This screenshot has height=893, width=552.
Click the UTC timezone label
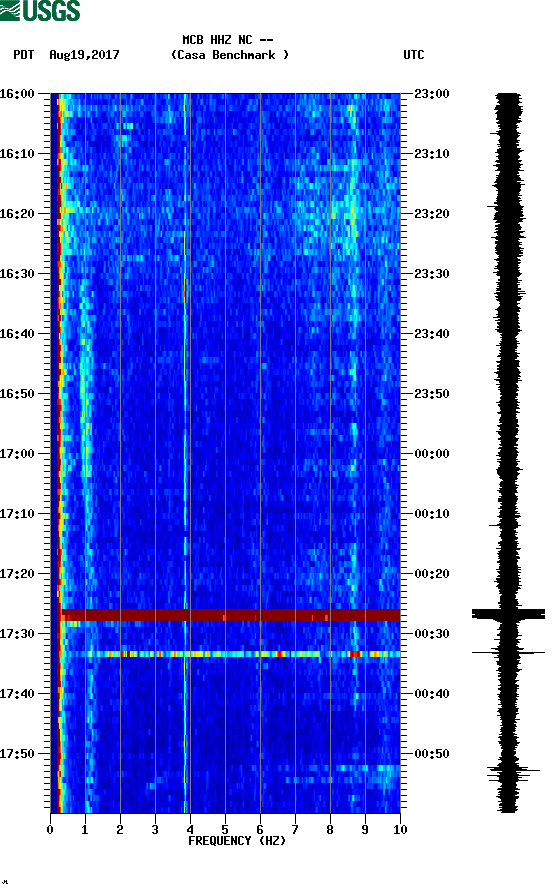point(414,55)
